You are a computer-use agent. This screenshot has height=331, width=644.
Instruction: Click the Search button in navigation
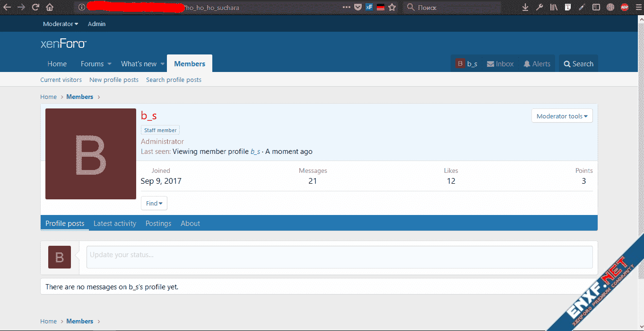point(578,64)
